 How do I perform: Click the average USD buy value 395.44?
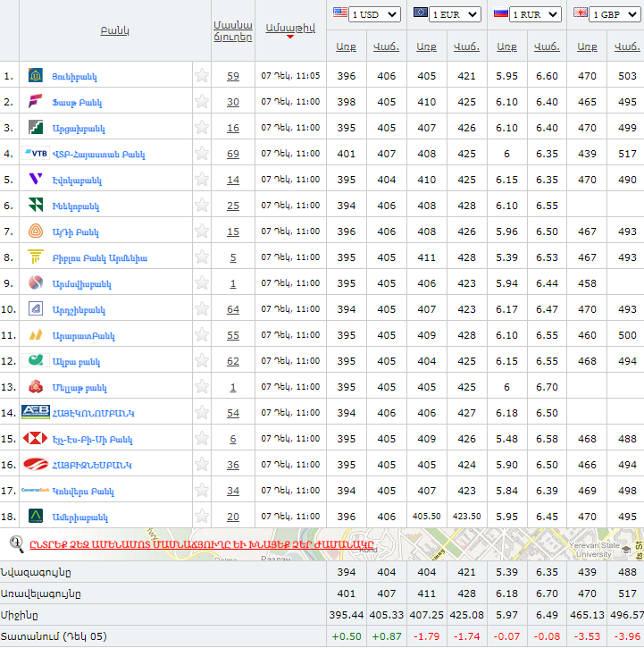[x=347, y=615]
